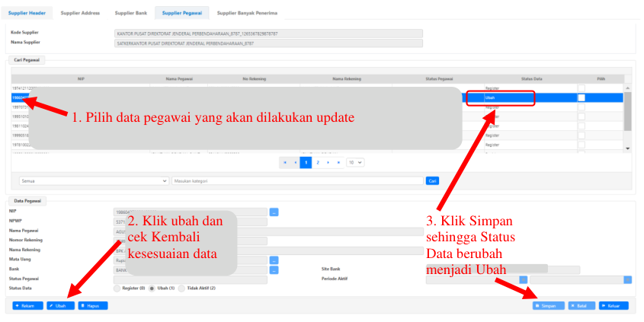The image size is (644, 322).
Task: Open the Mata Uang lookup button
Action: [274, 260]
